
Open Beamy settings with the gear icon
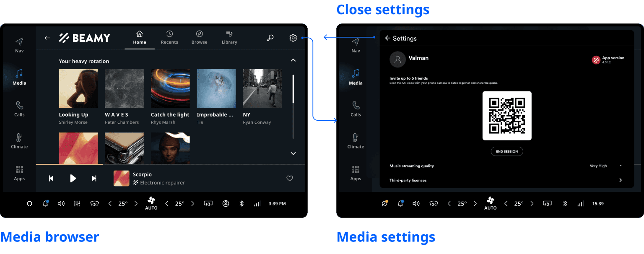point(293,38)
